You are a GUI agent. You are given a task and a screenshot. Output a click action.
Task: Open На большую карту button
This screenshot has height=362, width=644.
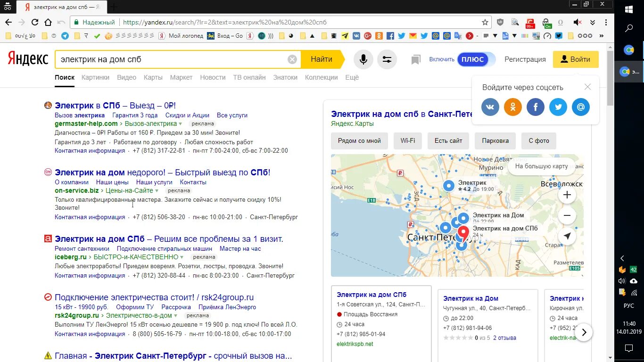tap(541, 166)
